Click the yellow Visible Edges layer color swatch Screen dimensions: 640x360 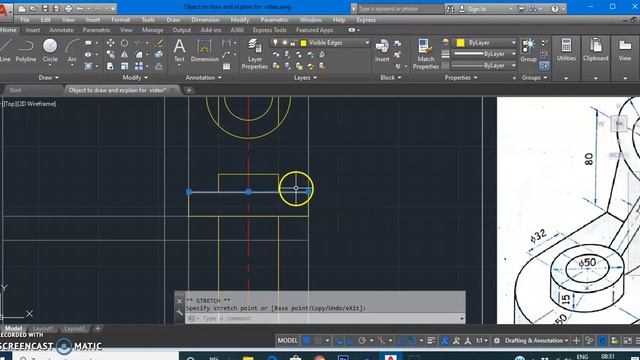coord(303,43)
